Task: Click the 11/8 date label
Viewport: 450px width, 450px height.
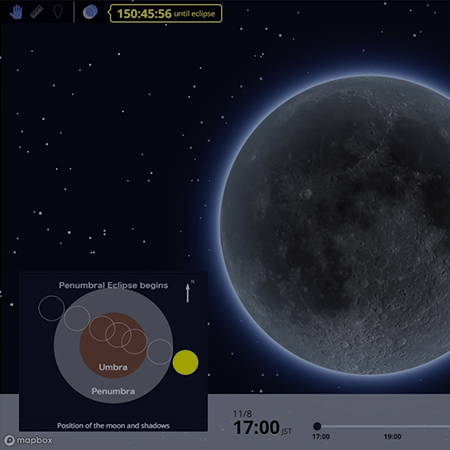Action: (x=242, y=414)
